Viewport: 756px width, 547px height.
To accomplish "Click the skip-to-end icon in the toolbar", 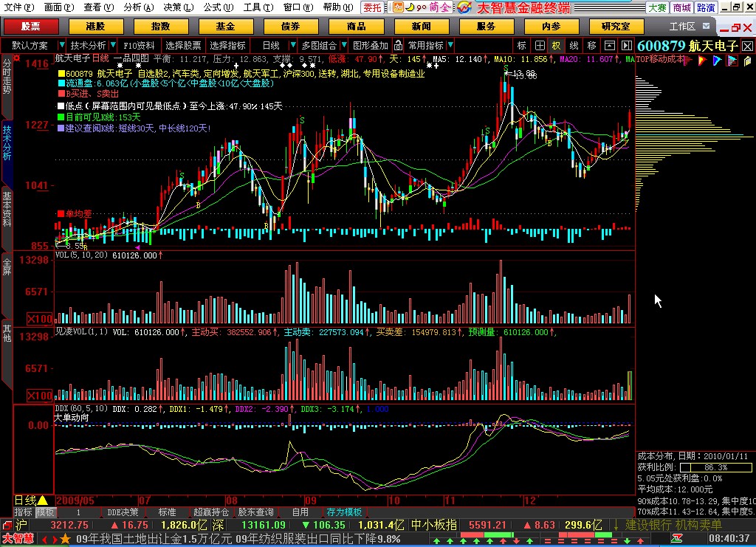I will (x=626, y=45).
